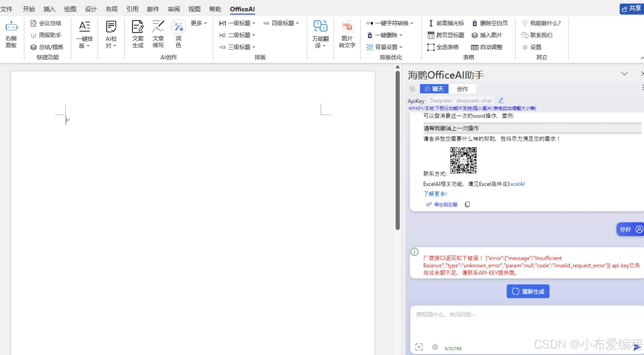This screenshot has width=644, height=355.
Task: Click the copy icon beside 导出到左侧
Action: click(x=467, y=204)
